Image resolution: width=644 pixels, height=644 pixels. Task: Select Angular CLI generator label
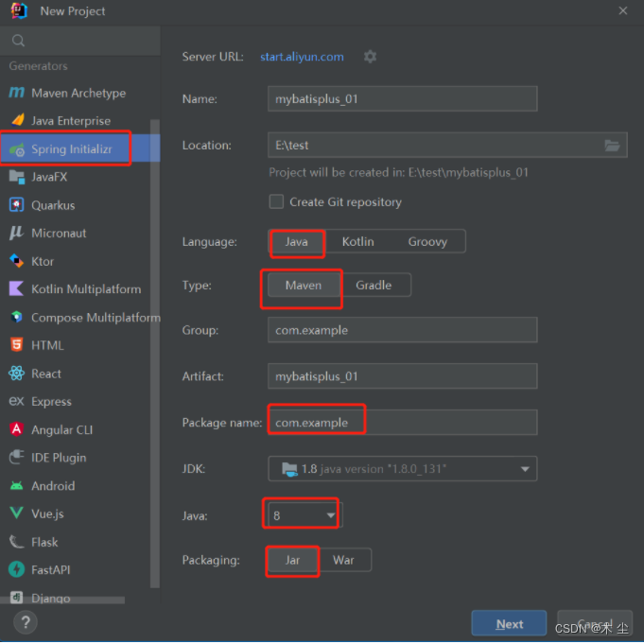(62, 429)
